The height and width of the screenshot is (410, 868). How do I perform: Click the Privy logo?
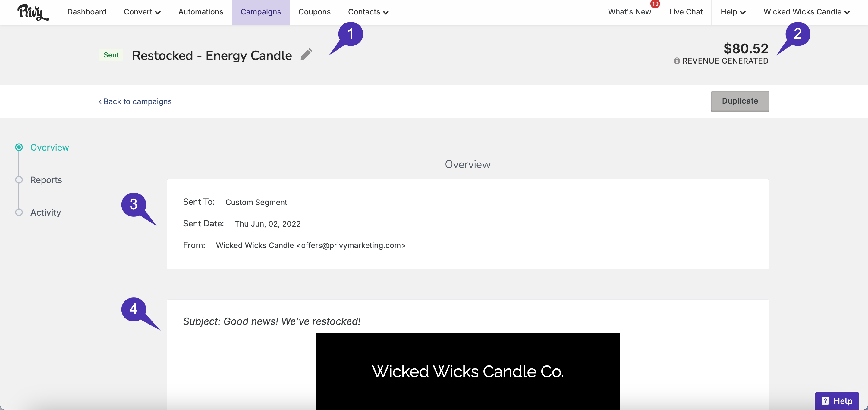coord(33,12)
